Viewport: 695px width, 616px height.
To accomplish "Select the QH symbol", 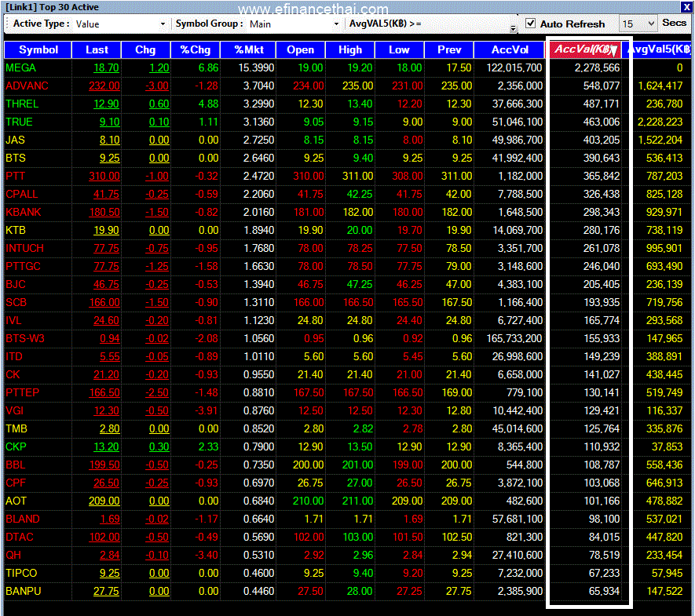I will (13, 556).
